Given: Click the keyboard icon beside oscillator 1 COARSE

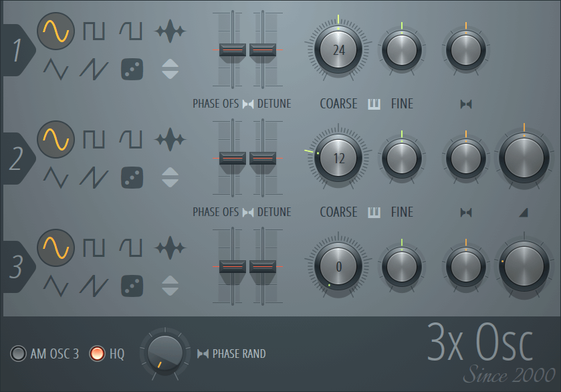Looking at the screenshot, I should coord(374,104).
